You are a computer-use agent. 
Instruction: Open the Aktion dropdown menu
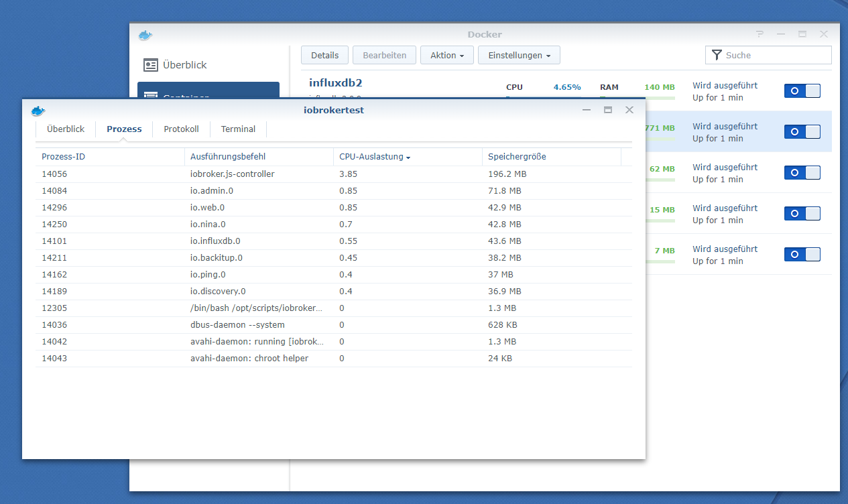click(x=447, y=55)
